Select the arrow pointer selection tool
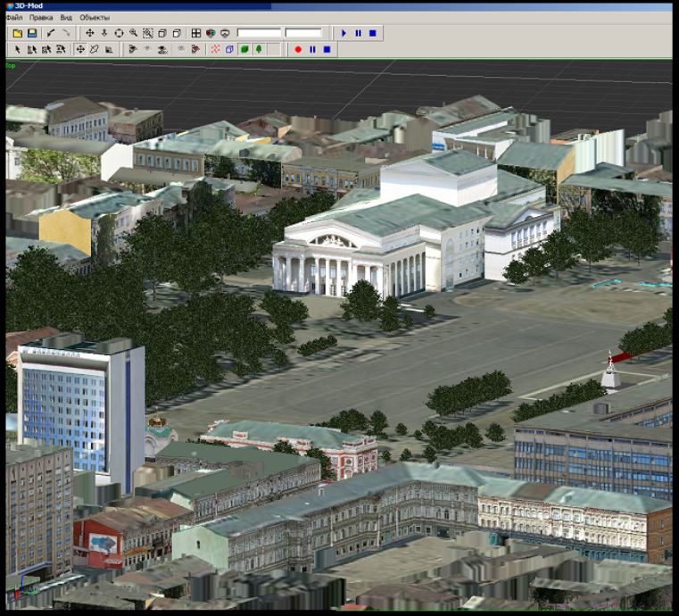This screenshot has height=616, width=679. (17, 49)
